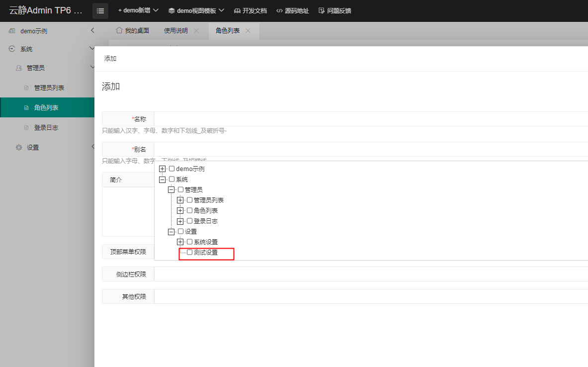Switch to the 我的桌面 tab
588x367 pixels.
pyautogui.click(x=133, y=31)
